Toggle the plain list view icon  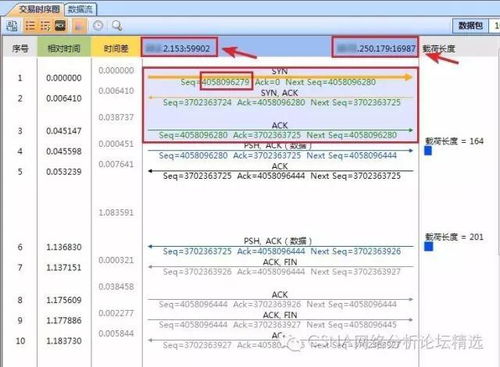[30, 26]
